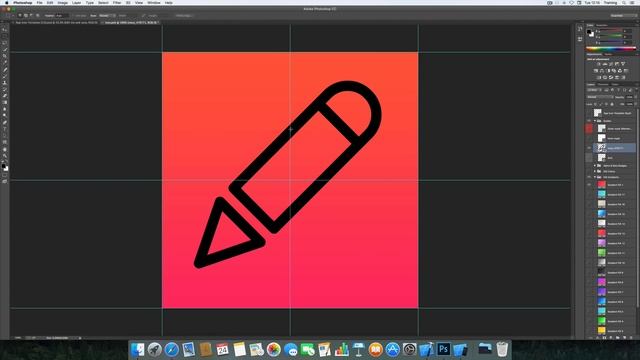Select the yellow gradient fill layer thumbnail
Viewport: 640px width, 360px height.
coord(602,331)
